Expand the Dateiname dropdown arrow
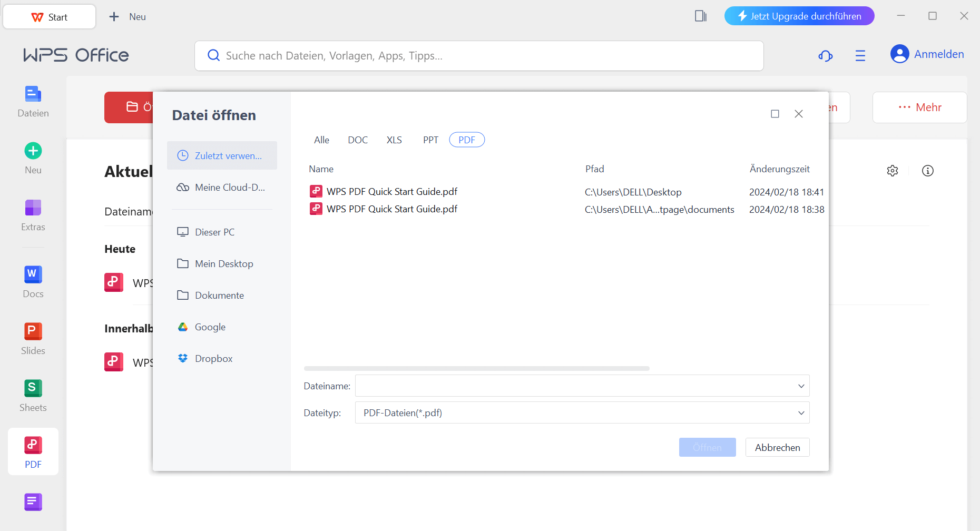Image resolution: width=980 pixels, height=531 pixels. (x=801, y=386)
